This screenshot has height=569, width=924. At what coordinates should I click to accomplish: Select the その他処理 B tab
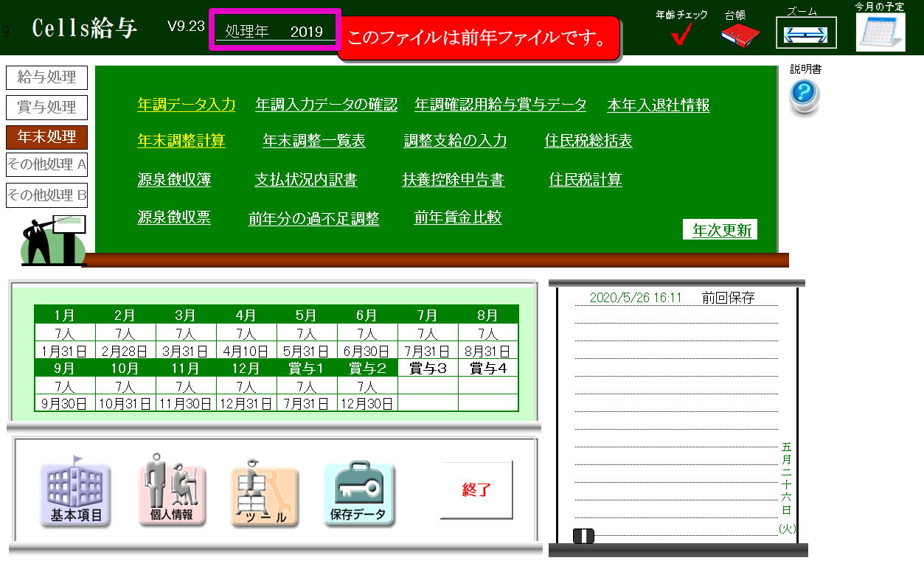pos(46,195)
